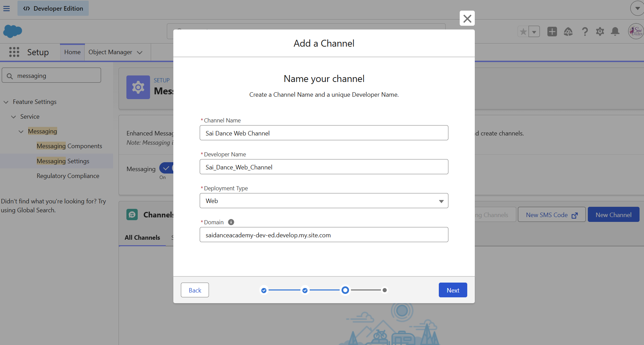Viewport: 644px width, 345px height.
Task: Open the App Launcher dots grid
Action: tap(14, 52)
